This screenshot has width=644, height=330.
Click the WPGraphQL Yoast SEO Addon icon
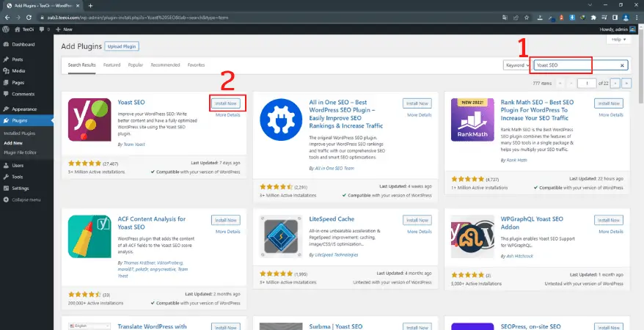click(x=472, y=236)
